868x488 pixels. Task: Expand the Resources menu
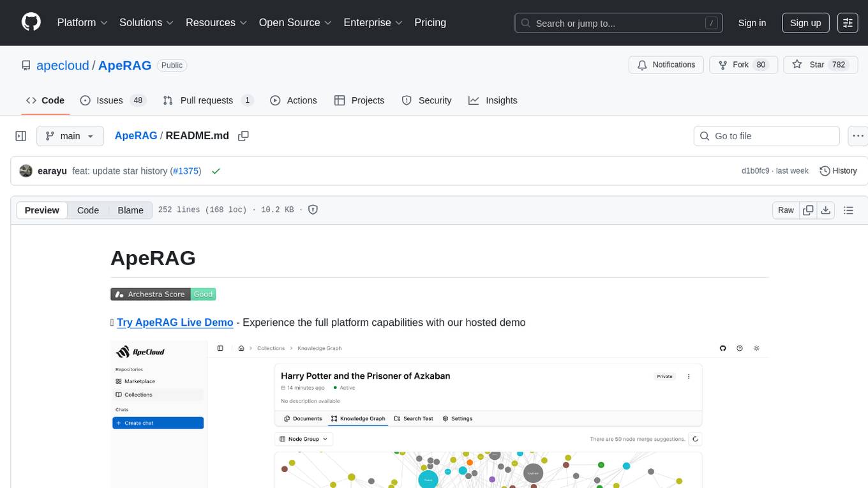pos(216,22)
